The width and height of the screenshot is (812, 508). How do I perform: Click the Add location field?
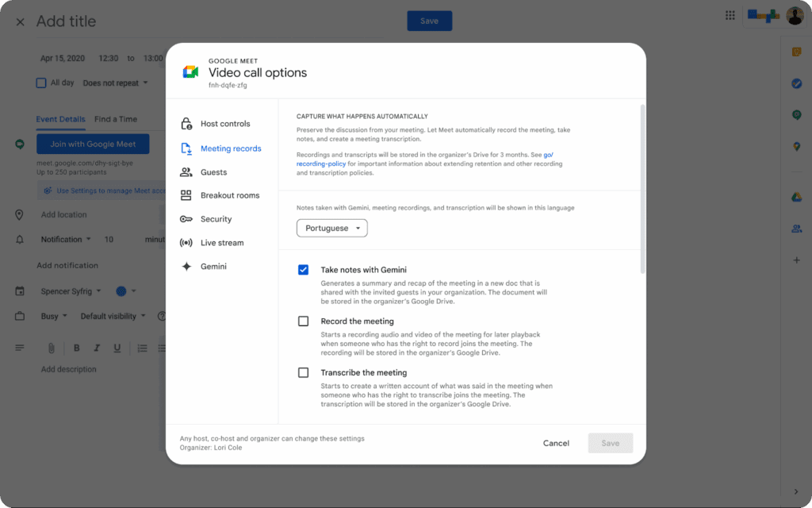pos(64,214)
